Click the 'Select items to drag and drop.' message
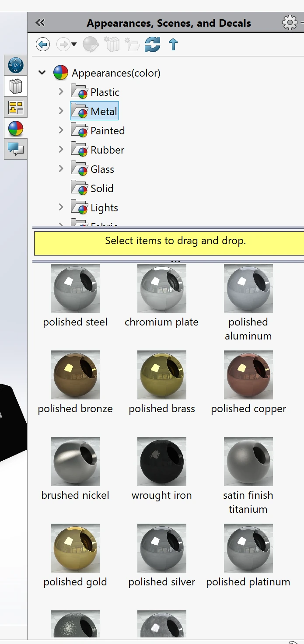 175,241
